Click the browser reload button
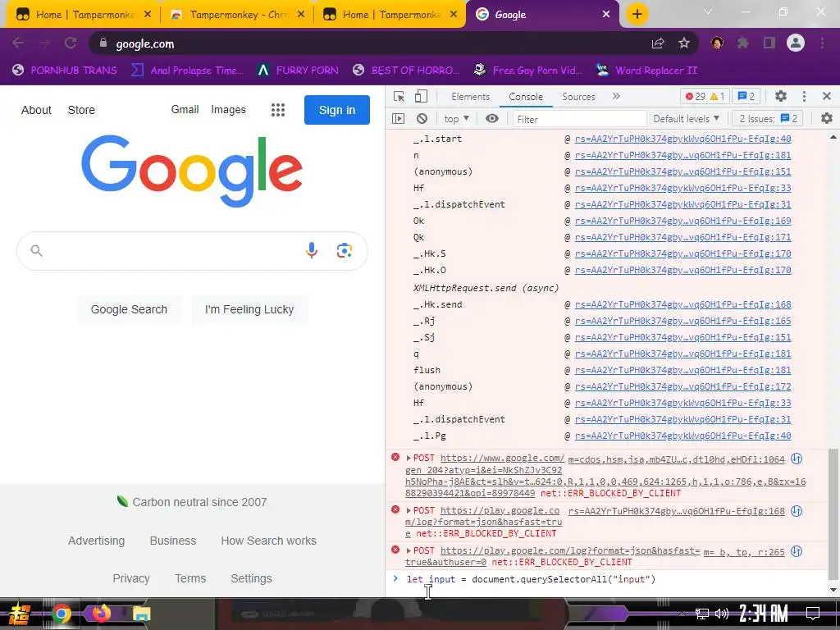 (71, 43)
